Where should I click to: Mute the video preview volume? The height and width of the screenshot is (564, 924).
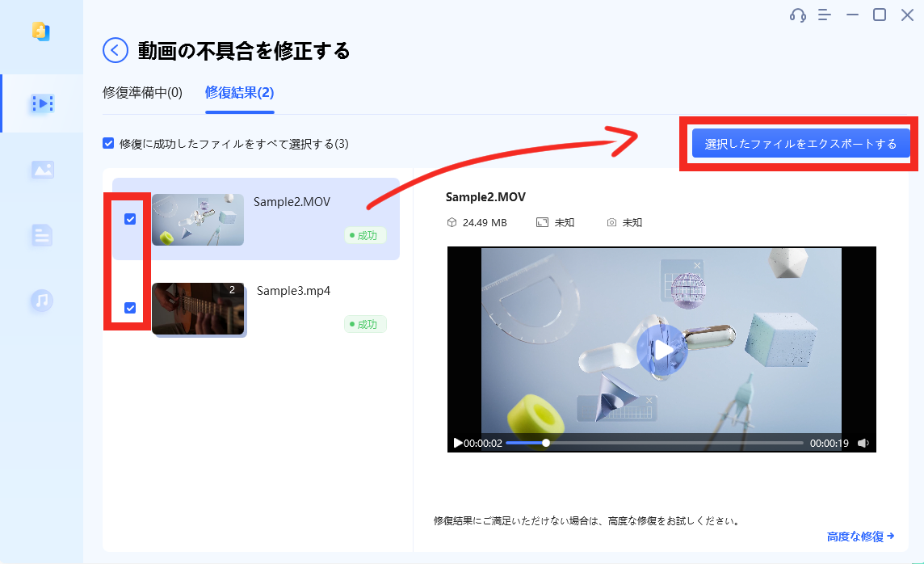pos(863,443)
